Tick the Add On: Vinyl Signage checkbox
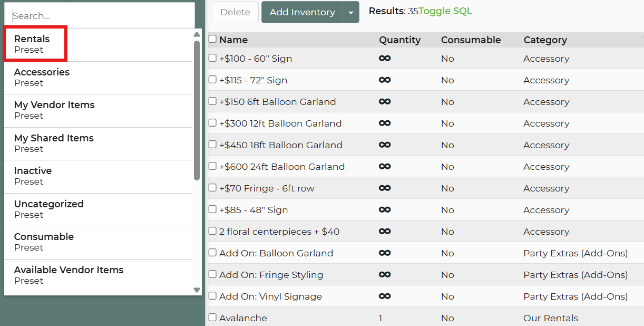644x326 pixels. tap(212, 296)
